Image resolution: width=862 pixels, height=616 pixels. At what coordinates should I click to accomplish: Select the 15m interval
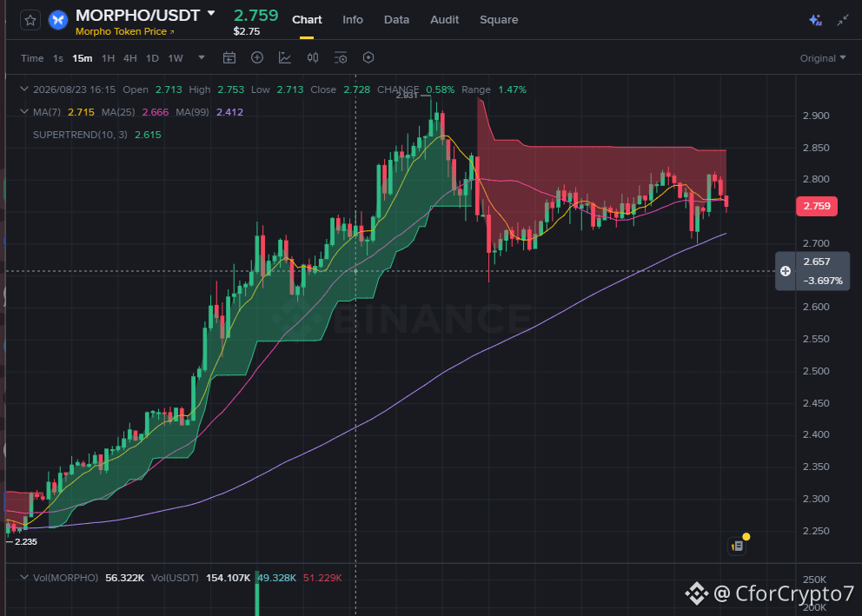pos(82,58)
